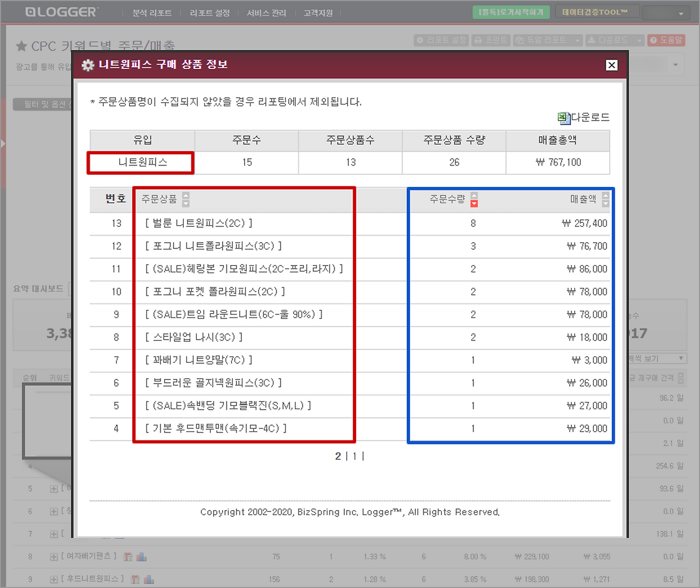Open the 도움말 help icon

pyautogui.click(x=654, y=40)
